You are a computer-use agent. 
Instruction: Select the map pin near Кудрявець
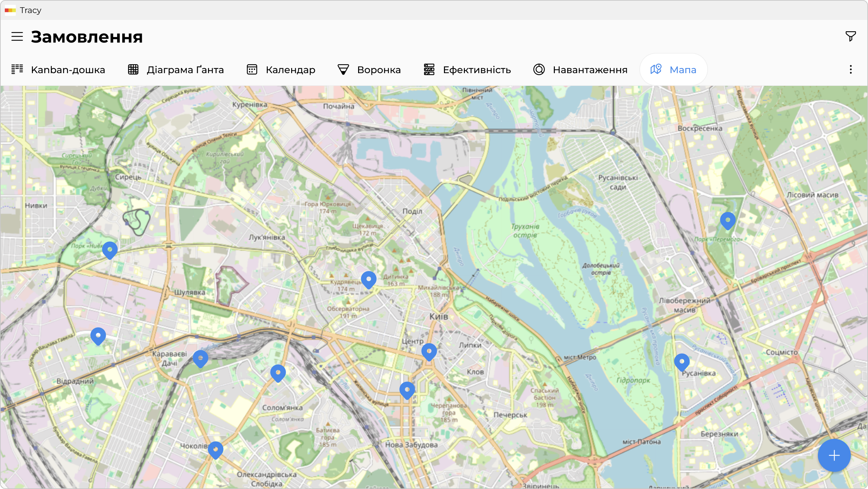tap(368, 279)
